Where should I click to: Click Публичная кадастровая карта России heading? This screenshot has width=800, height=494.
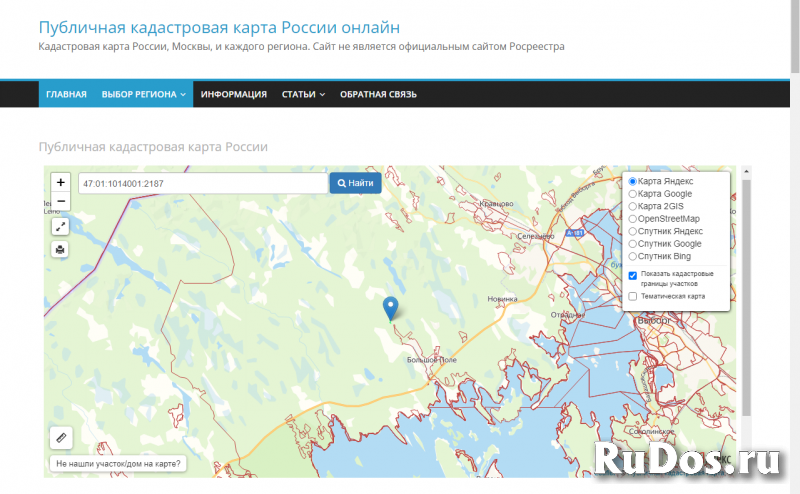(x=153, y=147)
